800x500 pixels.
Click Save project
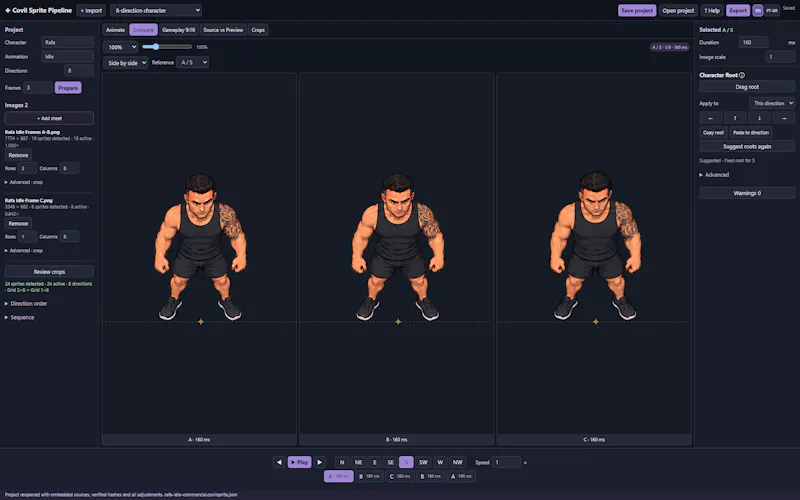point(637,10)
